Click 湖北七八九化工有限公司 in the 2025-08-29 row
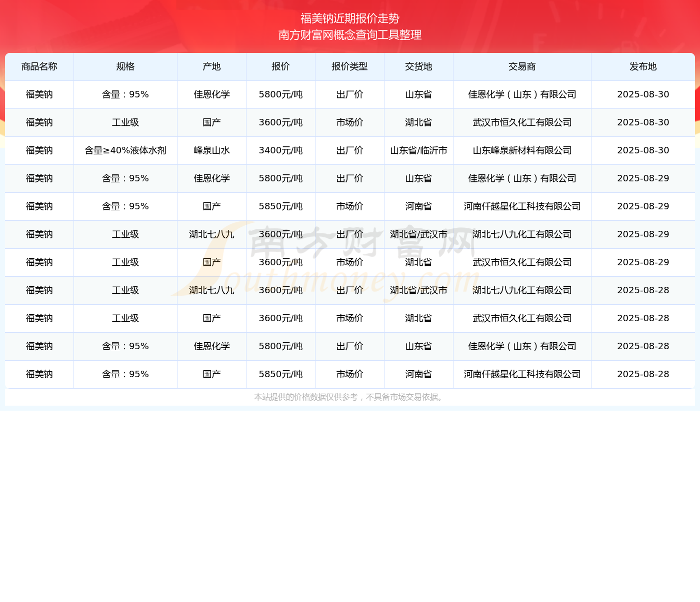The height and width of the screenshot is (602, 700). click(522, 234)
